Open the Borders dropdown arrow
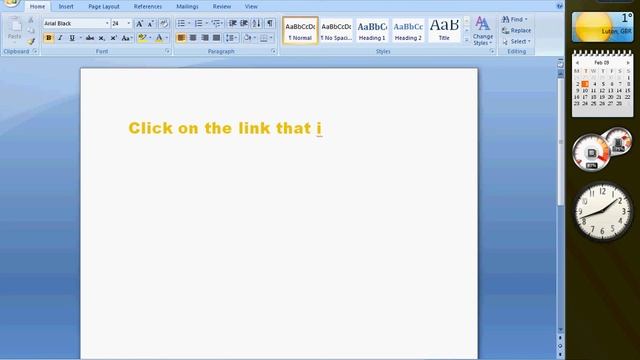Viewport: 640px width, 360px height. pos(271,38)
